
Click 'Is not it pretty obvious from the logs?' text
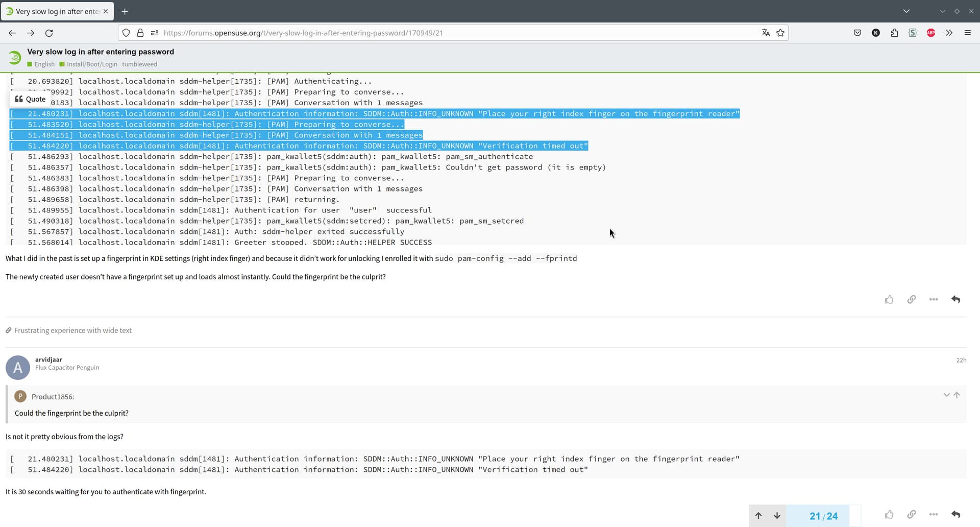pyautogui.click(x=64, y=437)
